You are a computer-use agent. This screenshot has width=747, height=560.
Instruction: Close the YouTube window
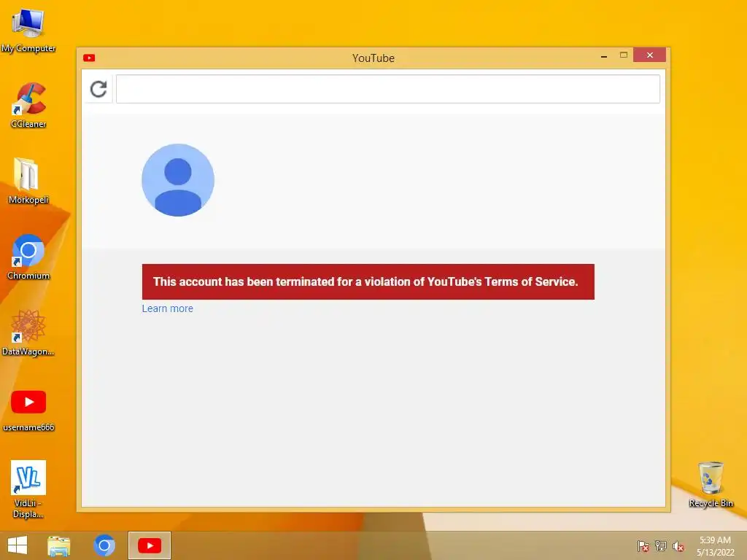point(650,55)
